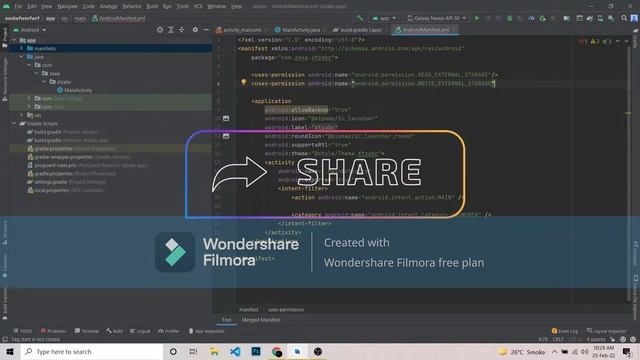
Task: Collapse the xtrabc package
Action: coord(44,82)
